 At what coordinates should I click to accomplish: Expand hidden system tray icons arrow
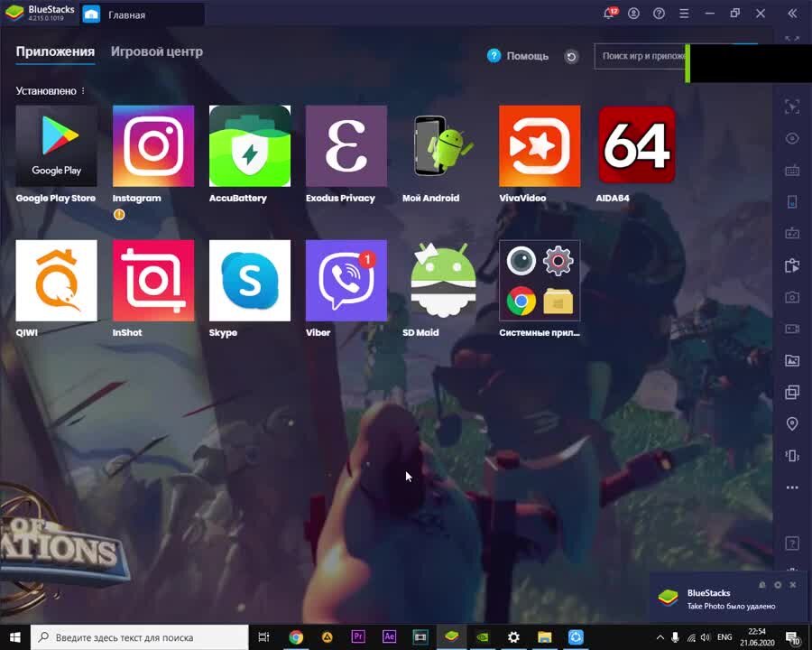660,637
